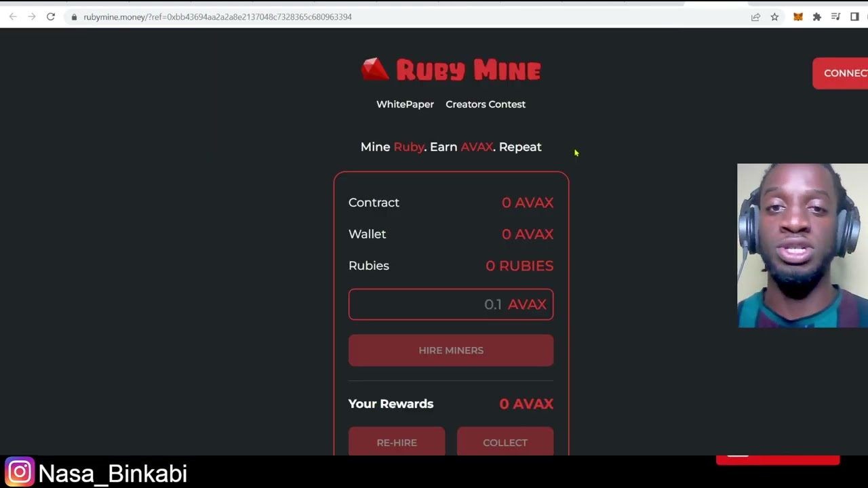Click the 'Wallet' label text

[x=367, y=234]
